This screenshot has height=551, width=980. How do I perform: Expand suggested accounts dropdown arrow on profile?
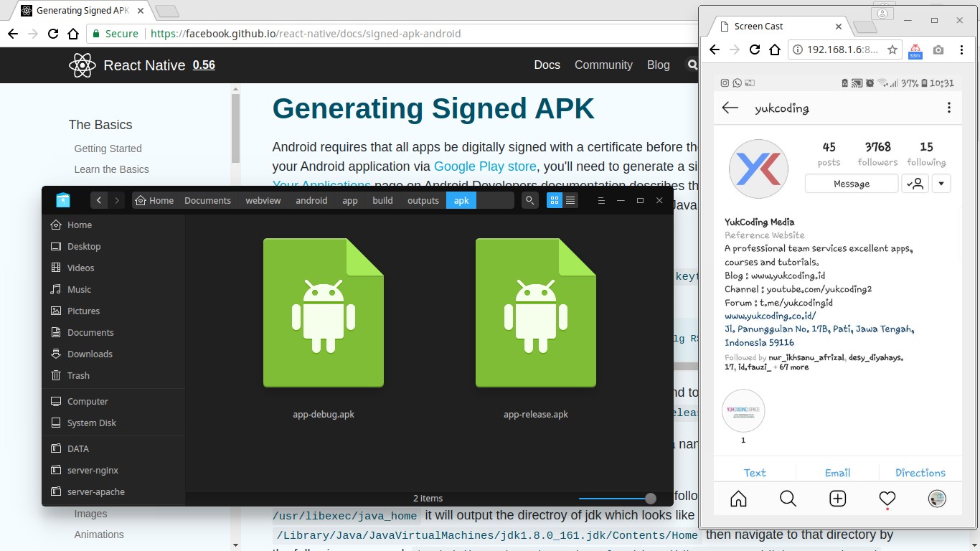click(x=941, y=184)
